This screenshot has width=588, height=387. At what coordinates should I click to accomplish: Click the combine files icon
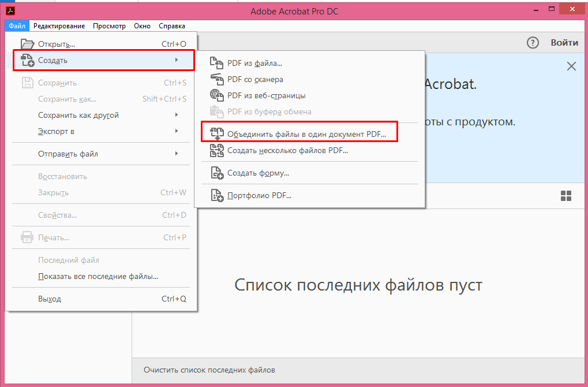coord(216,134)
